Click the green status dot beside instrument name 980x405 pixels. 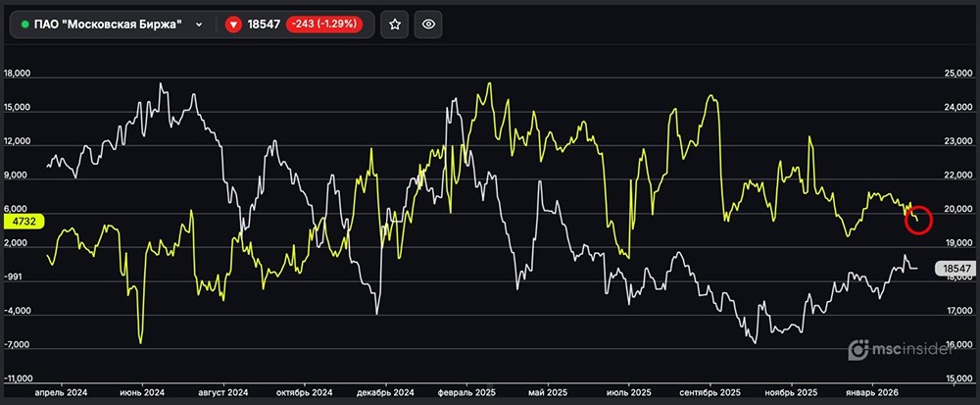[x=25, y=25]
